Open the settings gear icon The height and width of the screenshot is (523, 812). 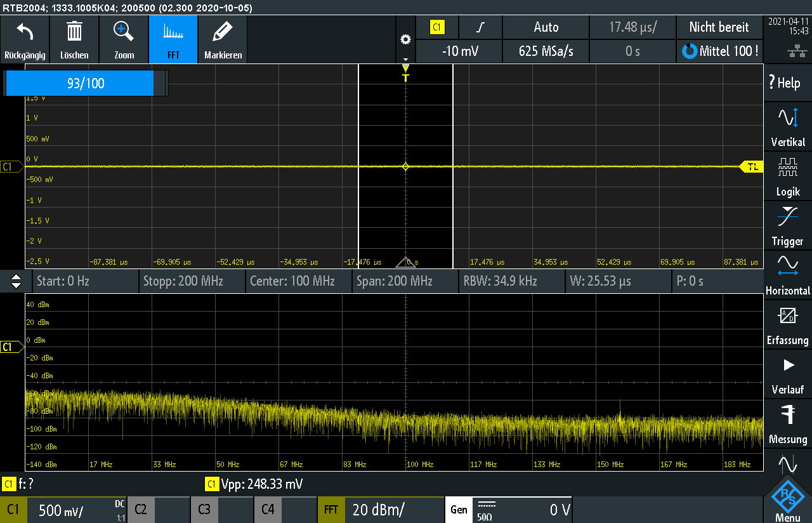(405, 39)
